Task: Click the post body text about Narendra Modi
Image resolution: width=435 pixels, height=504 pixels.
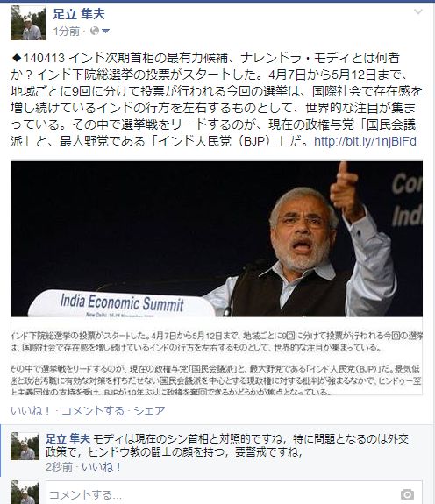Action: coord(217,99)
